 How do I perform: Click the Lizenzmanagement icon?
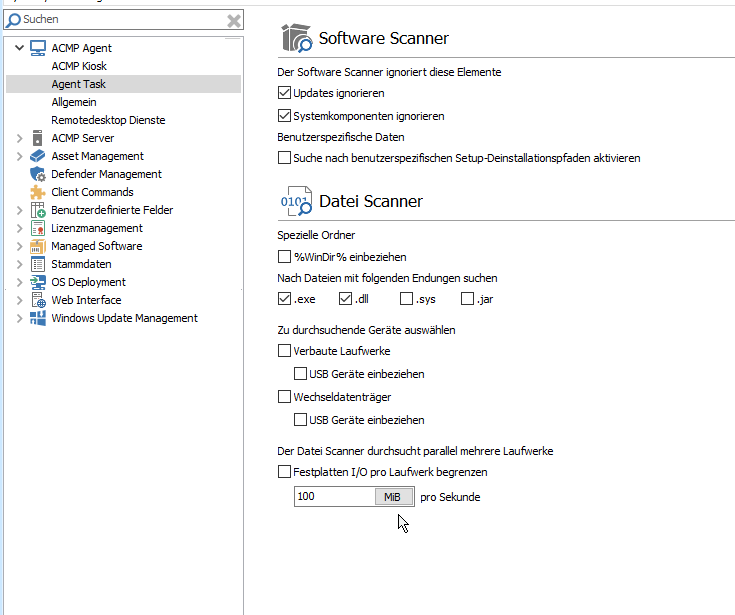point(38,228)
